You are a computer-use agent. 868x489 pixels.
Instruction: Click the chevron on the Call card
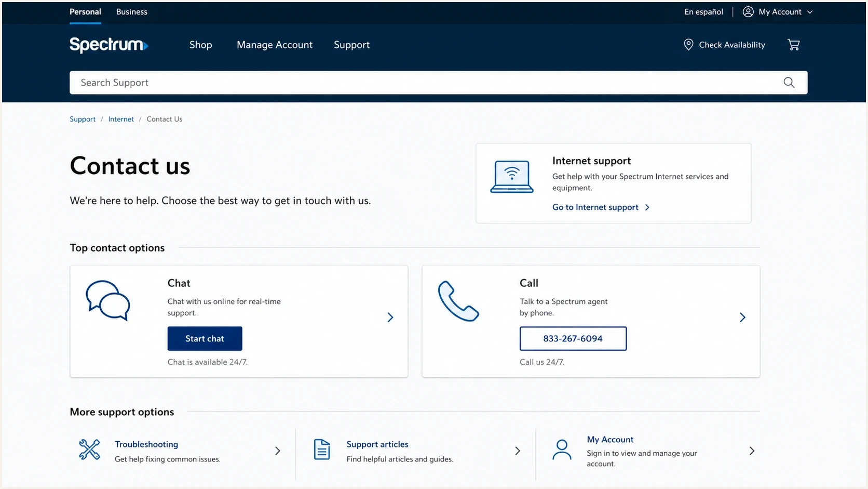point(742,318)
